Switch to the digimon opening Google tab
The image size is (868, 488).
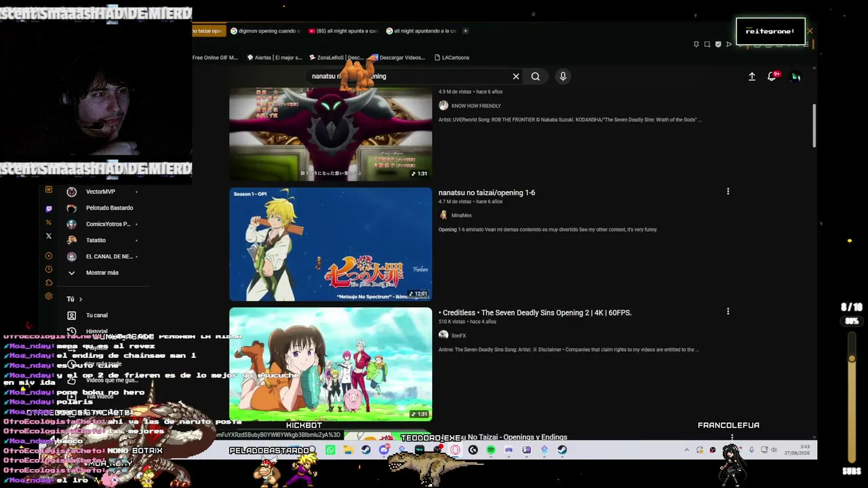[264, 31]
